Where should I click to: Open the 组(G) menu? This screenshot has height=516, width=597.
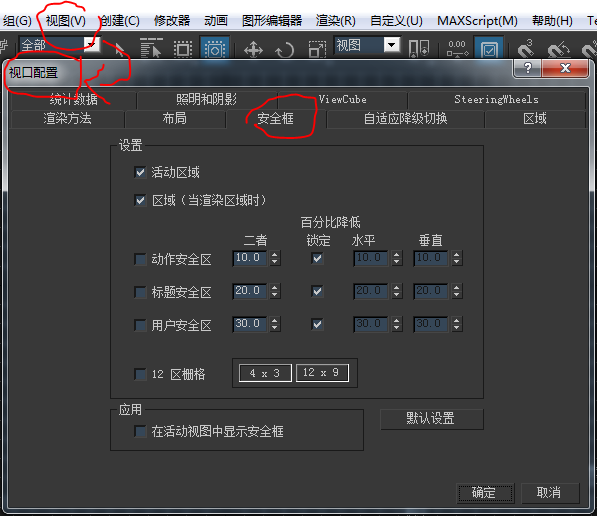[17, 21]
